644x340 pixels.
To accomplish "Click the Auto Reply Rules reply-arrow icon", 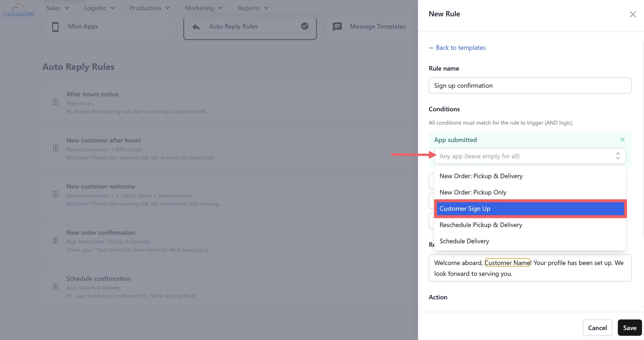I will click(x=196, y=27).
